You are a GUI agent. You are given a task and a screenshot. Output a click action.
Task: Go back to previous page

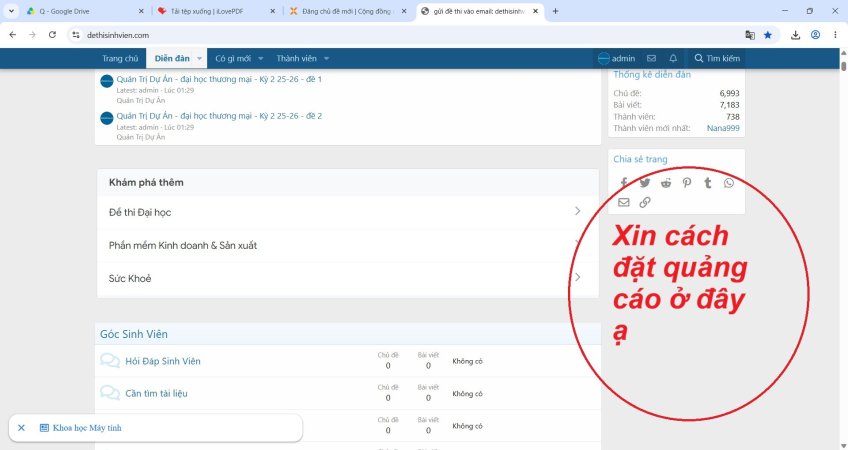pos(12,35)
